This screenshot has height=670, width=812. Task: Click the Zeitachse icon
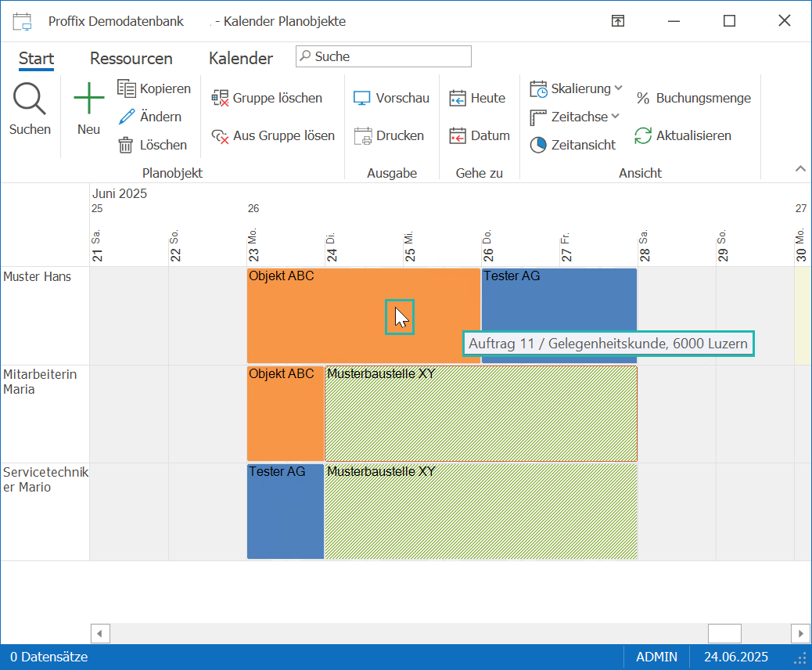pos(538,117)
